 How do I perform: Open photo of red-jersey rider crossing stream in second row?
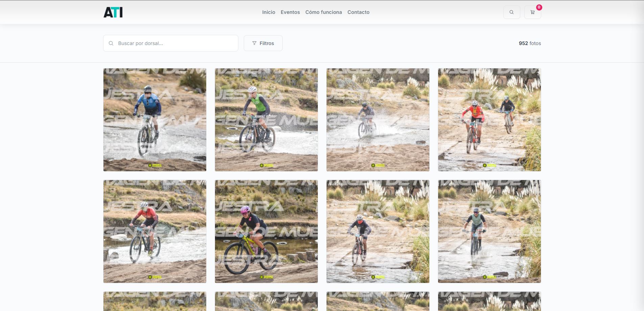(x=155, y=231)
